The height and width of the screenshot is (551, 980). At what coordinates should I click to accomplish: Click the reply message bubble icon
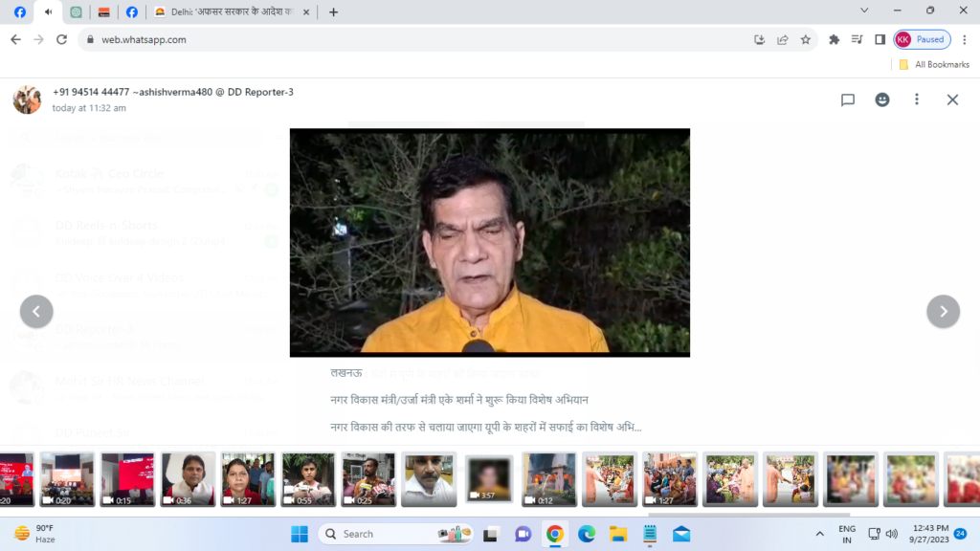pyautogui.click(x=847, y=99)
